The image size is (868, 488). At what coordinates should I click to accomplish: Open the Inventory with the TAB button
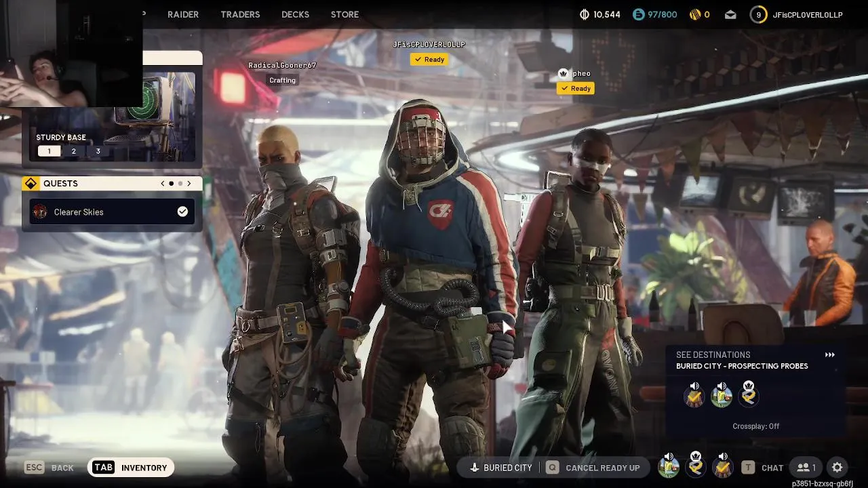pyautogui.click(x=131, y=468)
